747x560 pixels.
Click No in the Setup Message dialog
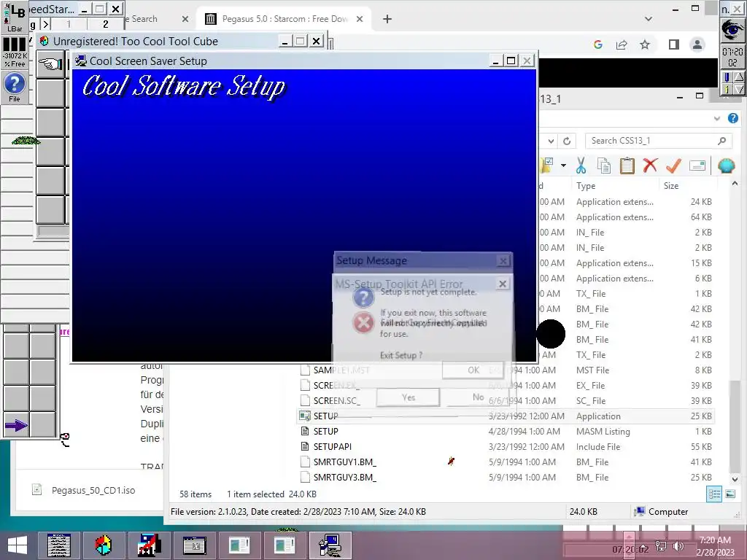(x=478, y=397)
